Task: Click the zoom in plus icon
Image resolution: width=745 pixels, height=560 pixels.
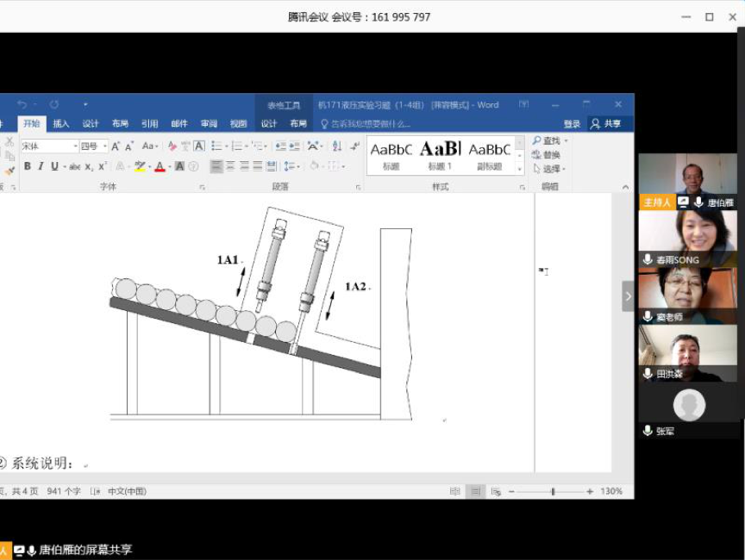Action: [590, 491]
